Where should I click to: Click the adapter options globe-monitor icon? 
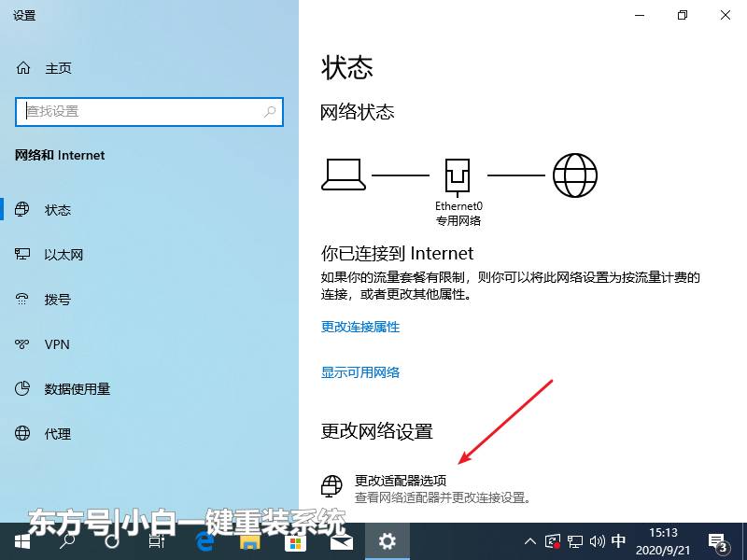pyautogui.click(x=331, y=485)
